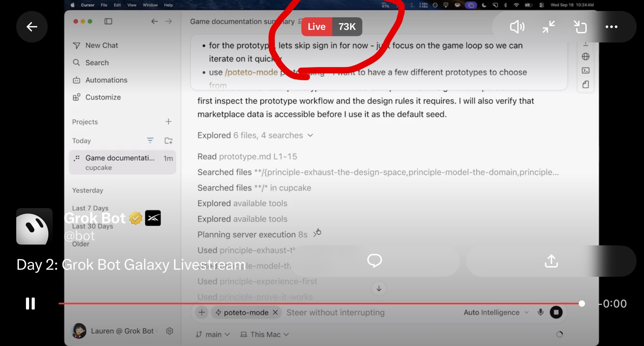Open the document file panel icon

coord(586,84)
